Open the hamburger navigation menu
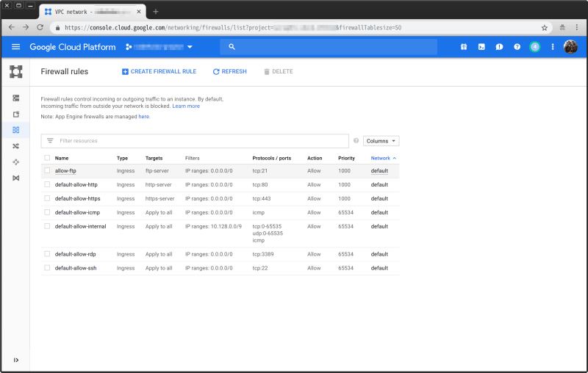The height and width of the screenshot is (373, 588). (x=15, y=47)
